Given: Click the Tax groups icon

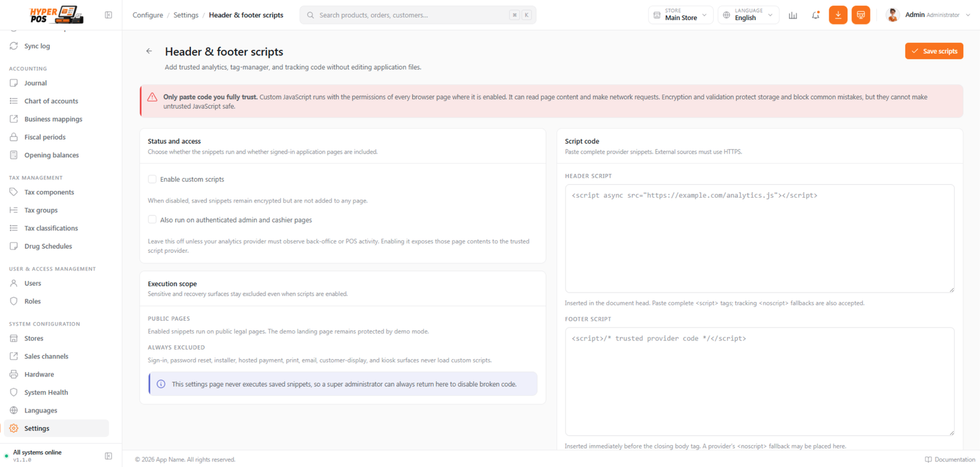Looking at the screenshot, I should [13, 210].
